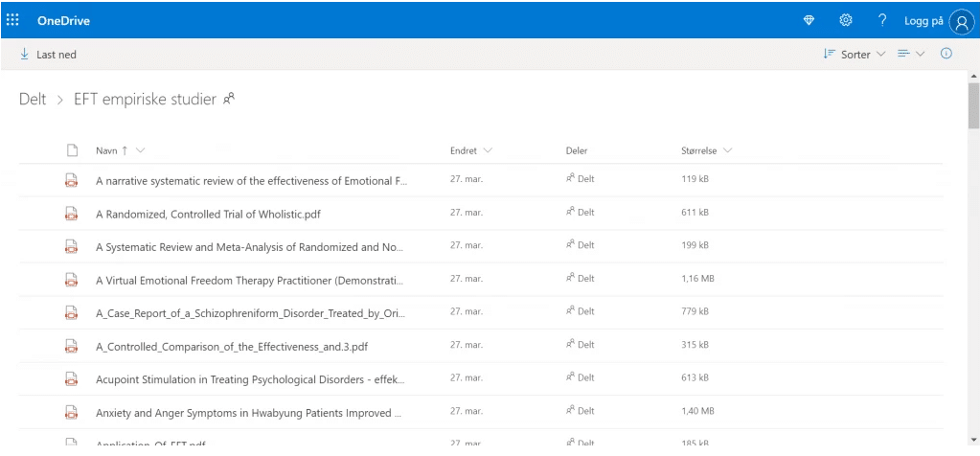Screen dimensions: 980x456
Task: Open A Systematic Review and Meta-Analysis file
Action: click(x=250, y=247)
